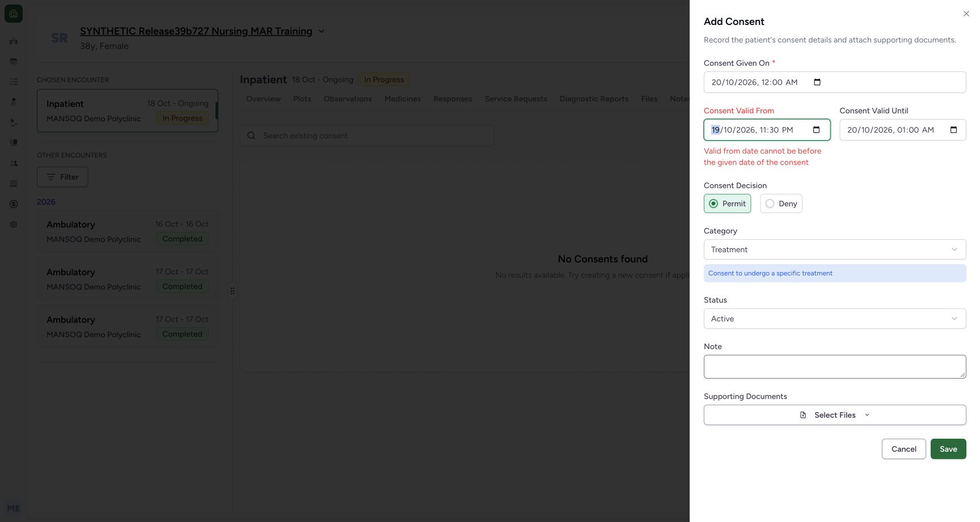Close the Add Consent panel

966,14
